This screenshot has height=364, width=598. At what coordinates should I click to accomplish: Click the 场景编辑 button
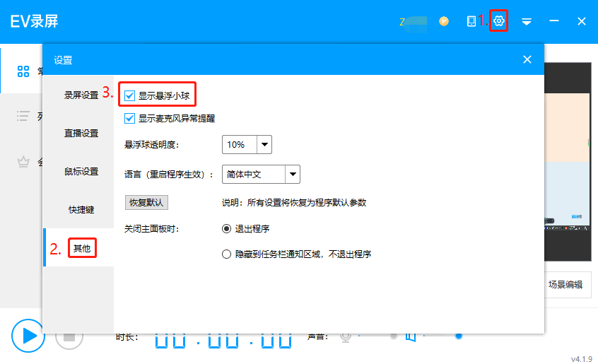(565, 285)
